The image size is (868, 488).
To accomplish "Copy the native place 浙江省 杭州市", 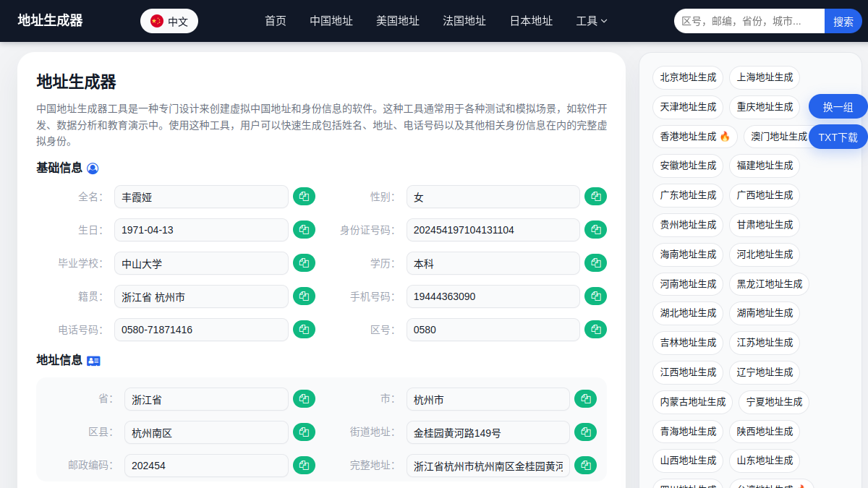I will (x=304, y=296).
